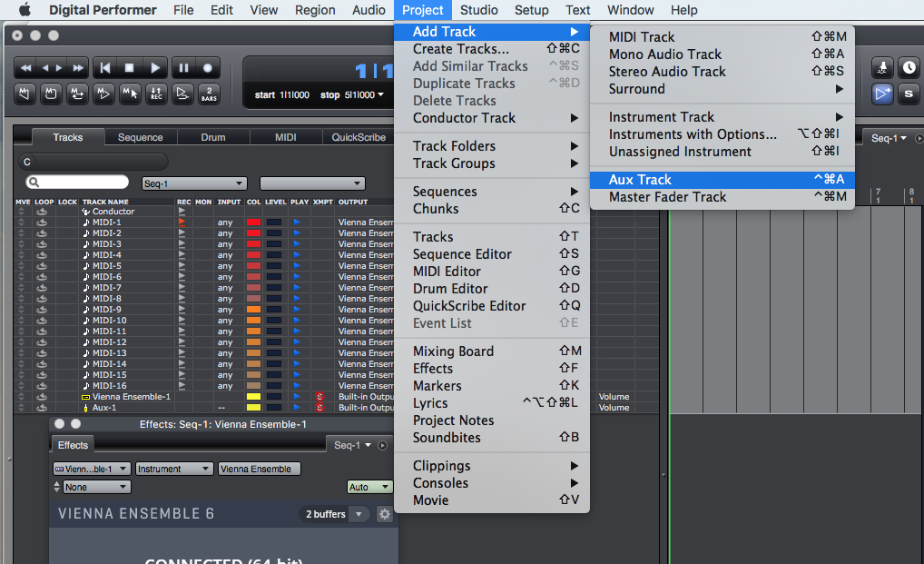924x564 pixels.
Task: Click the Aux-1 track type icon
Action: click(85, 408)
